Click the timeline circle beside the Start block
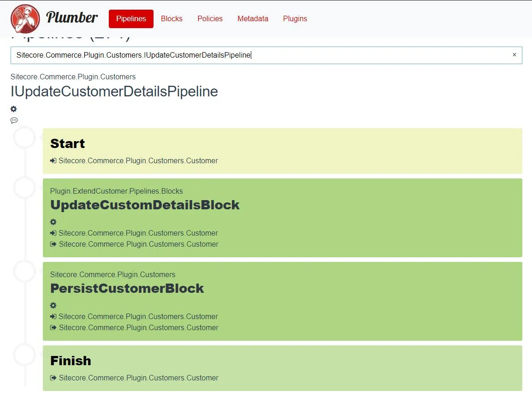532x403 pixels. [24, 137]
